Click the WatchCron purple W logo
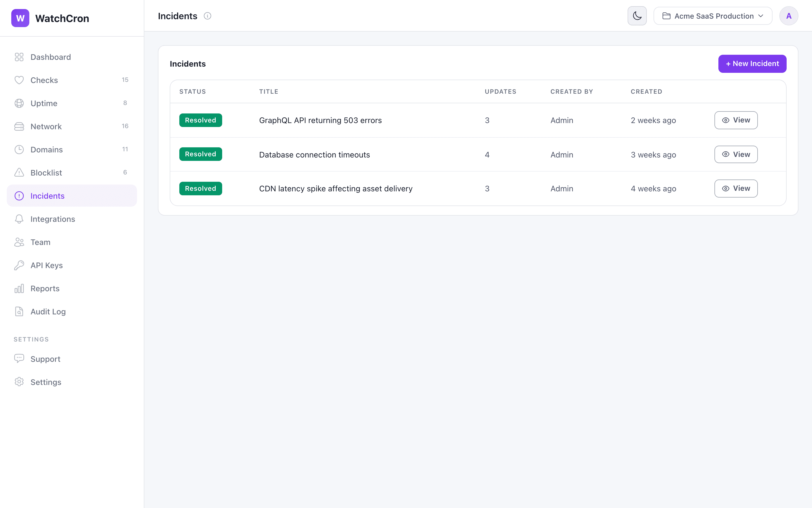812x508 pixels. pyautogui.click(x=20, y=18)
